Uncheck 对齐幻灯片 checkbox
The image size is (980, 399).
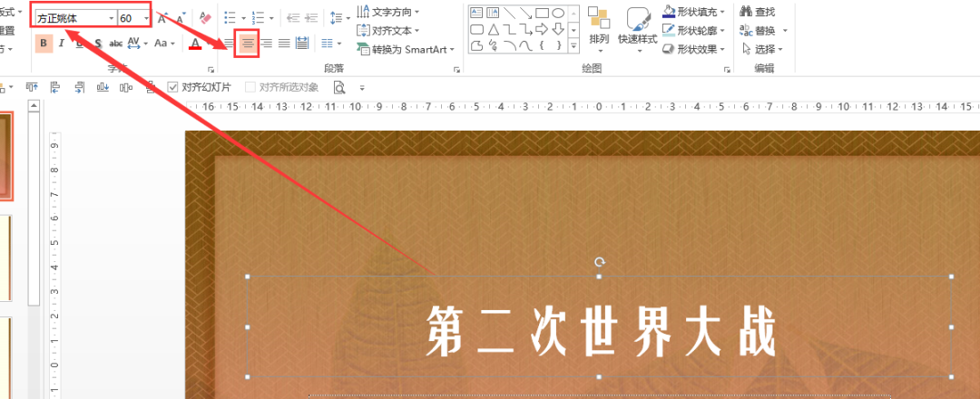point(173,87)
